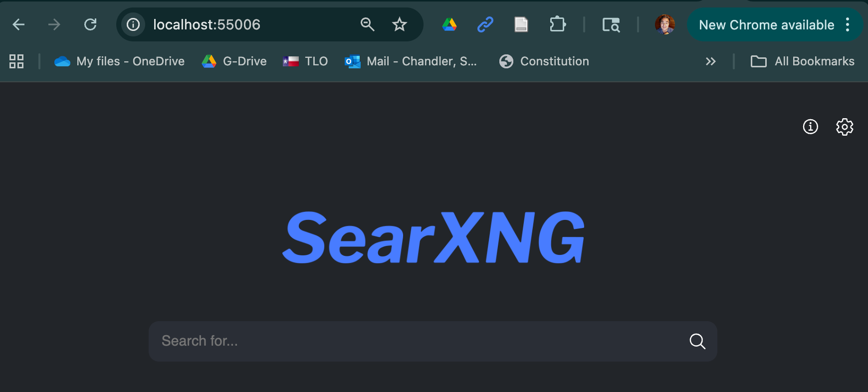Click the SearXNG logo
This screenshot has height=392, width=868.
tap(434, 237)
